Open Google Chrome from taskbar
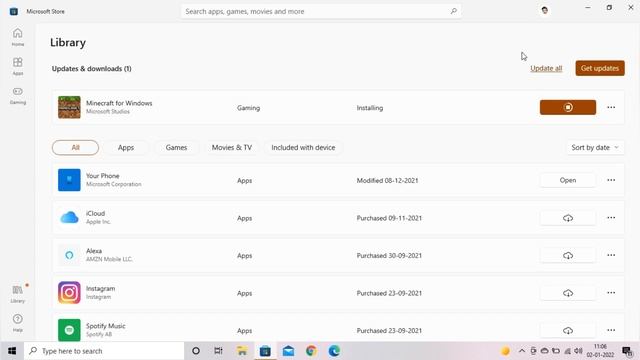 311,351
